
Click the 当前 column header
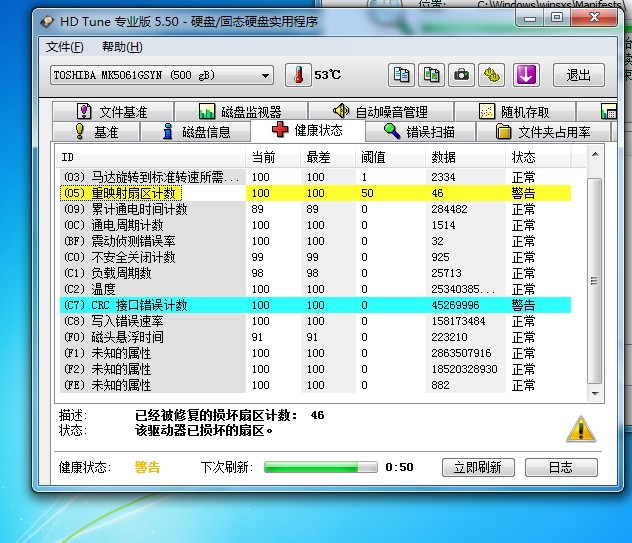tap(273, 157)
